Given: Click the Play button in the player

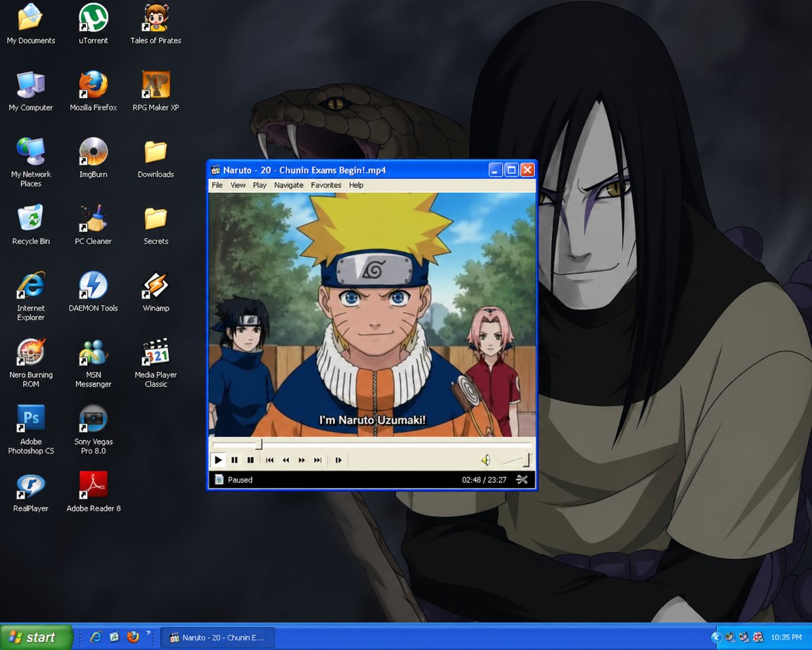Looking at the screenshot, I should point(219,460).
